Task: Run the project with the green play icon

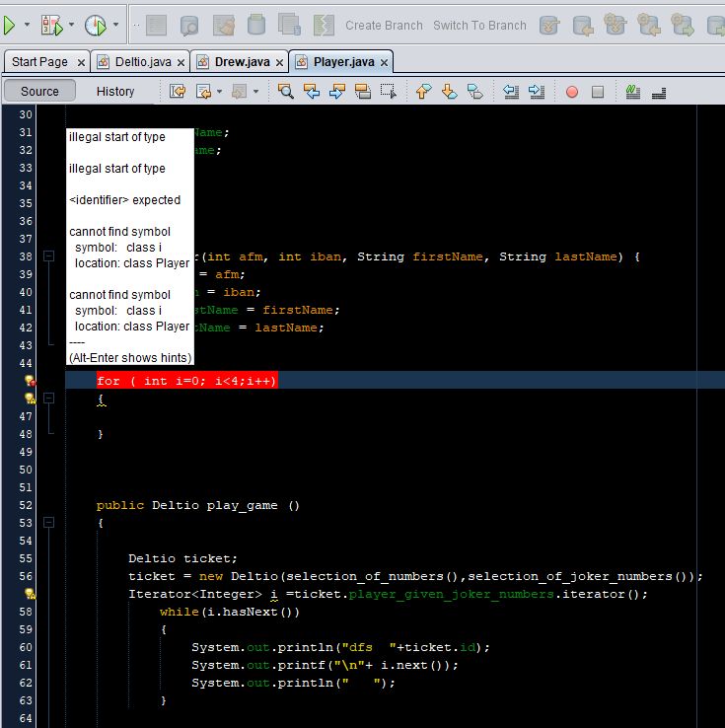Action: 10,25
